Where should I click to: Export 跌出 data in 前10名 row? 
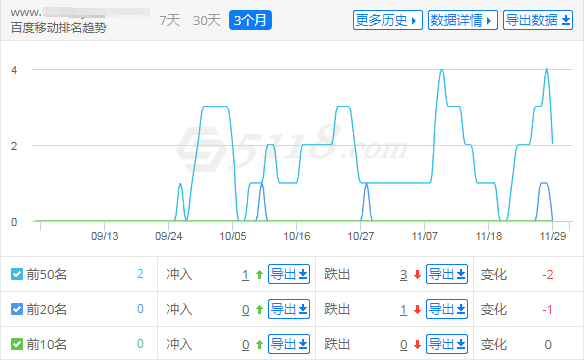click(x=447, y=344)
